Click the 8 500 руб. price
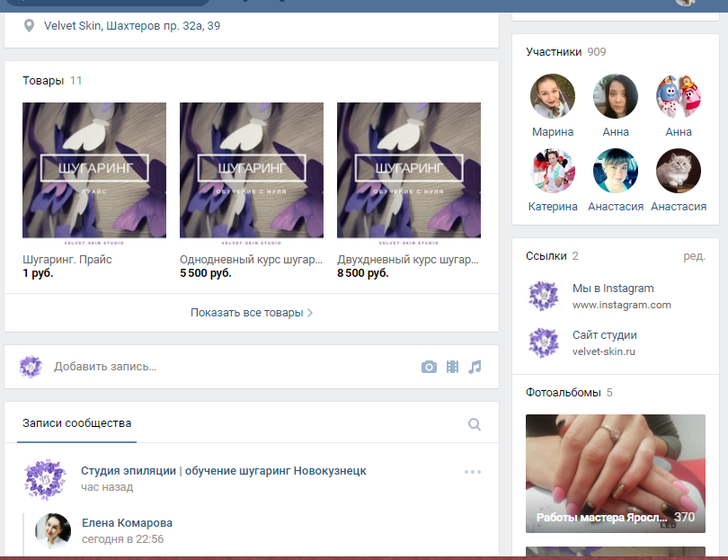Viewport: 728px width, 560px height. click(x=362, y=273)
